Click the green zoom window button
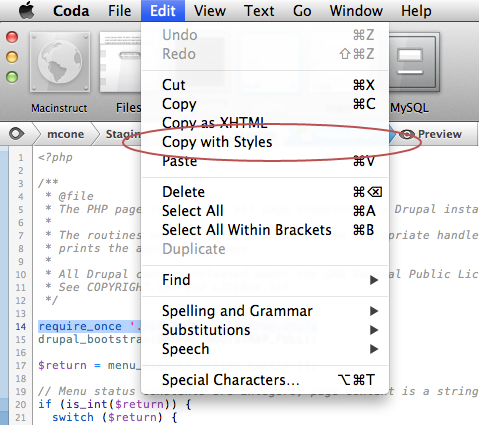The image size is (479, 425). click(12, 77)
